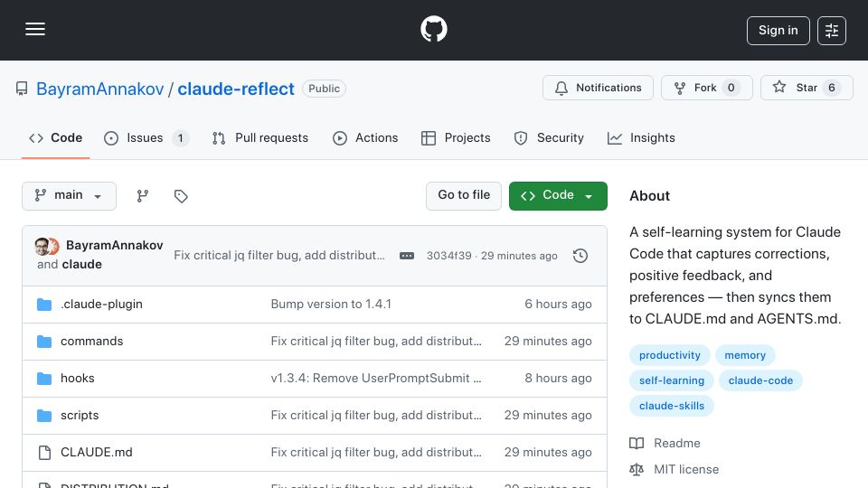
Task: Click the Go to file button
Action: point(464,196)
